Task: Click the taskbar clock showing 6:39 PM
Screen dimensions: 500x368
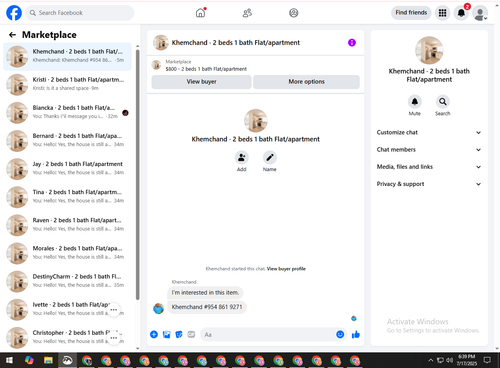Action: (x=467, y=360)
